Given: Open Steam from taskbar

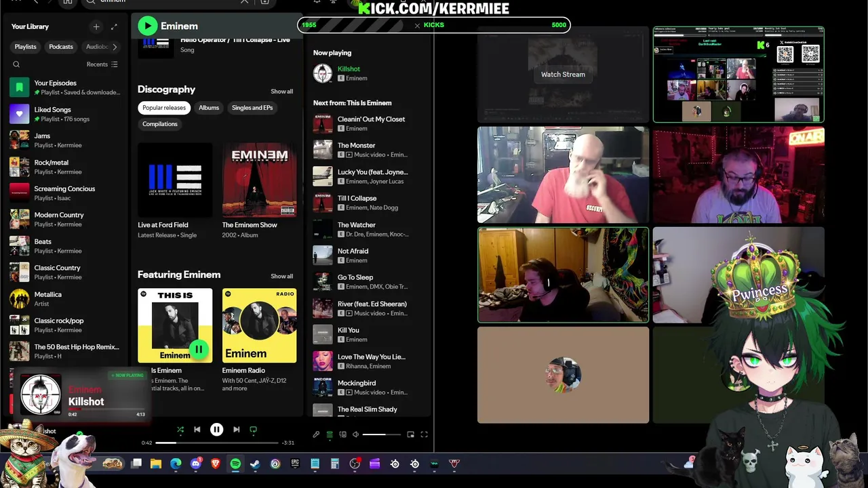Looking at the screenshot, I should (255, 464).
